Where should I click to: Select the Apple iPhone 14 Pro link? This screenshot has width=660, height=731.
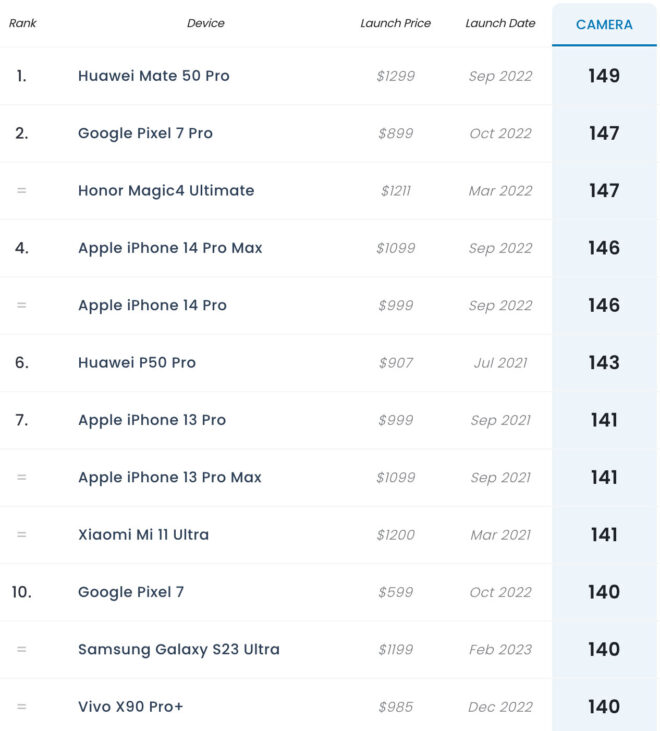coord(152,305)
